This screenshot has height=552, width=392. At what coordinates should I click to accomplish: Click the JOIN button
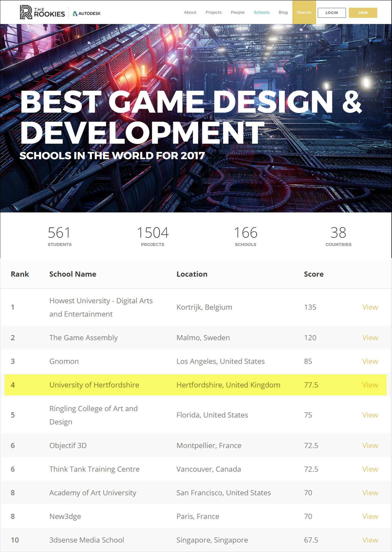[x=363, y=13]
